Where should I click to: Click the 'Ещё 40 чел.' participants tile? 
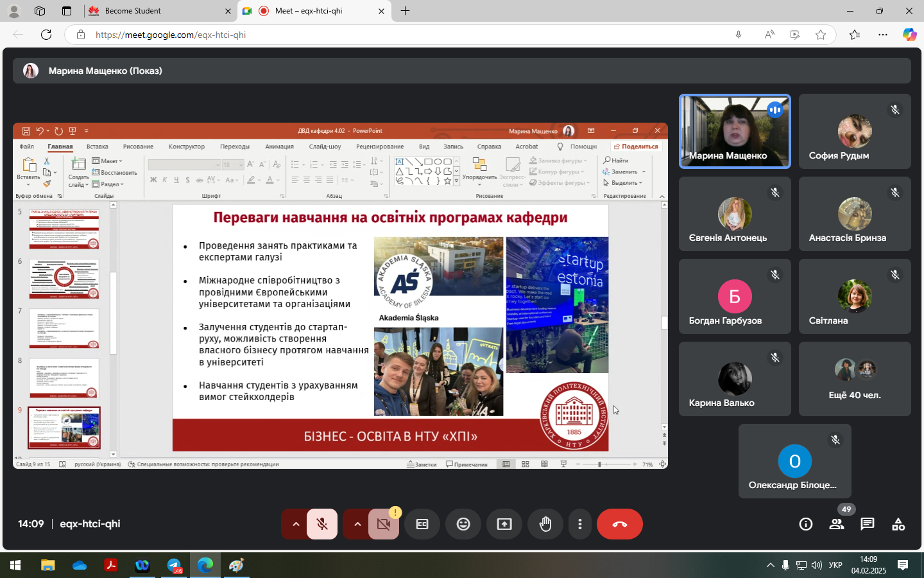click(x=855, y=379)
